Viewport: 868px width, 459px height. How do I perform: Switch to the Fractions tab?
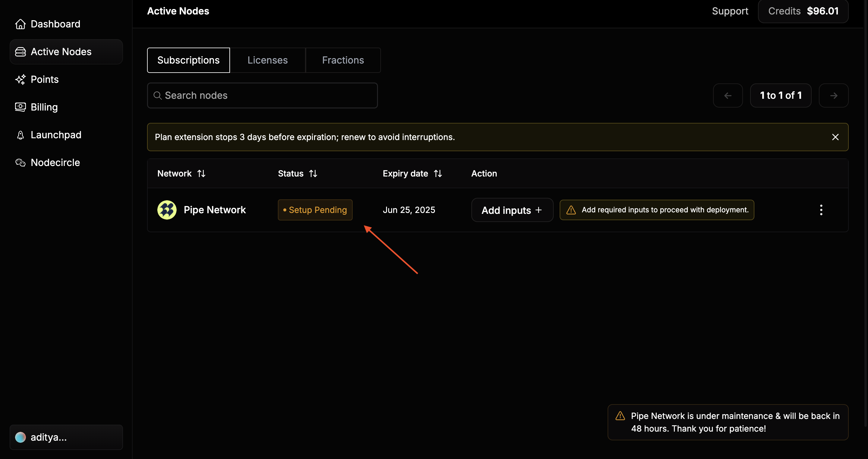343,60
